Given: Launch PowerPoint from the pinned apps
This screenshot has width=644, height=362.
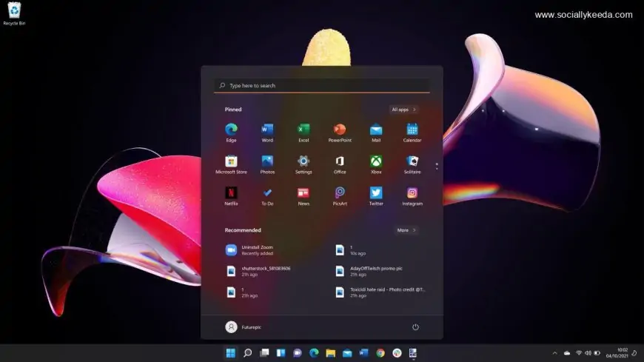Looking at the screenshot, I should coord(340,133).
